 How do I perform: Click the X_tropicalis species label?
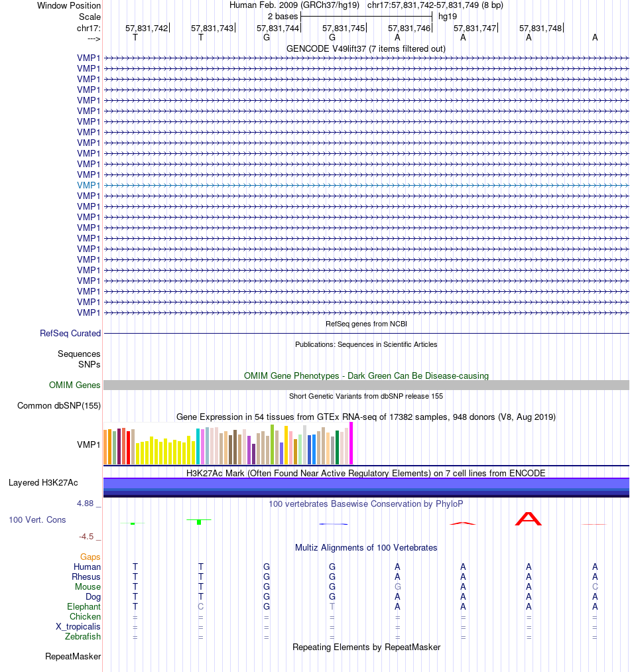(78, 626)
